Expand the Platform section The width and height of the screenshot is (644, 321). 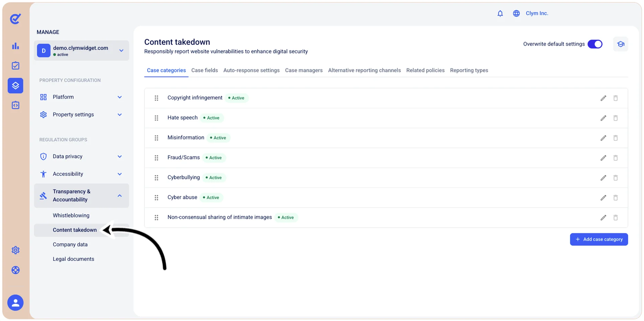[x=81, y=97]
